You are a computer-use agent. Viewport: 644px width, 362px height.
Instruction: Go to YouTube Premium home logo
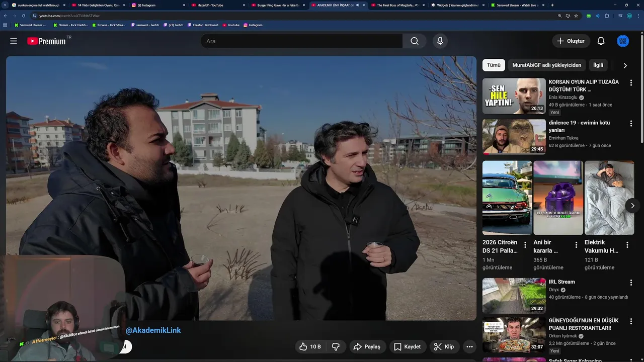coord(47,41)
